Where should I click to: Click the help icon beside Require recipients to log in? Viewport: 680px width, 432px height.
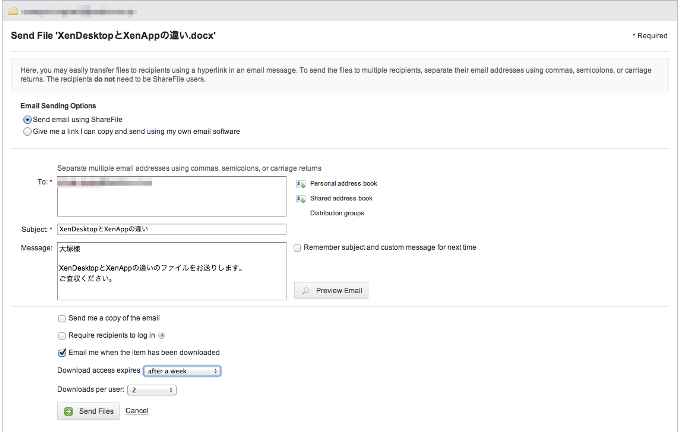tap(162, 335)
